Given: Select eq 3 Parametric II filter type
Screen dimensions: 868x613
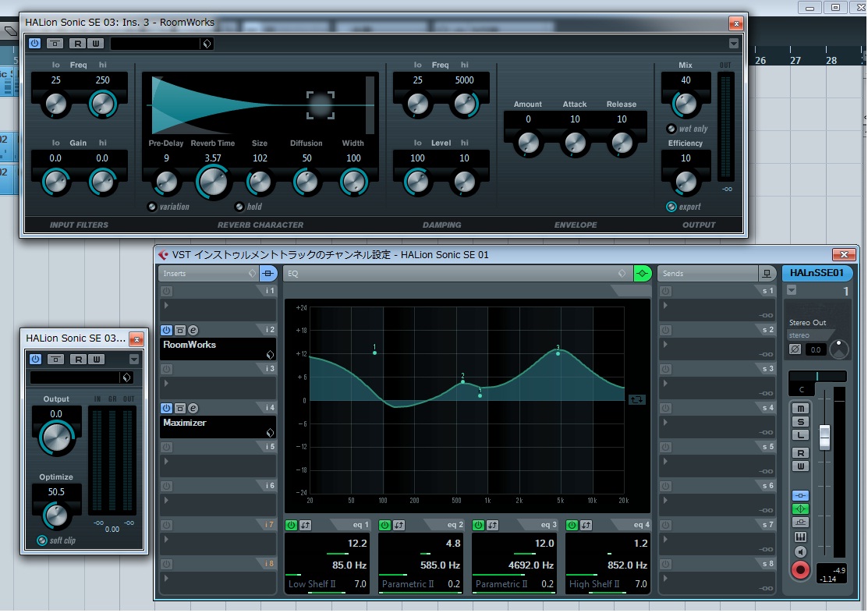Looking at the screenshot, I should [501, 584].
